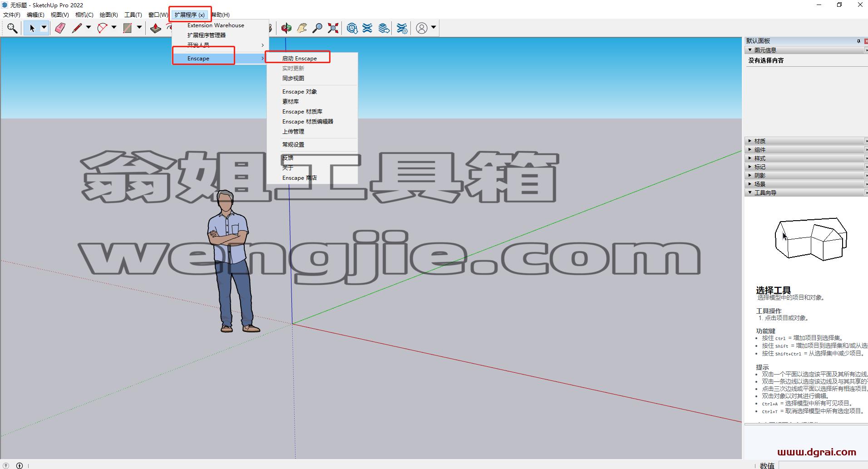Click the user account profile icon
Image resolution: width=868 pixels, height=469 pixels.
[x=422, y=28]
